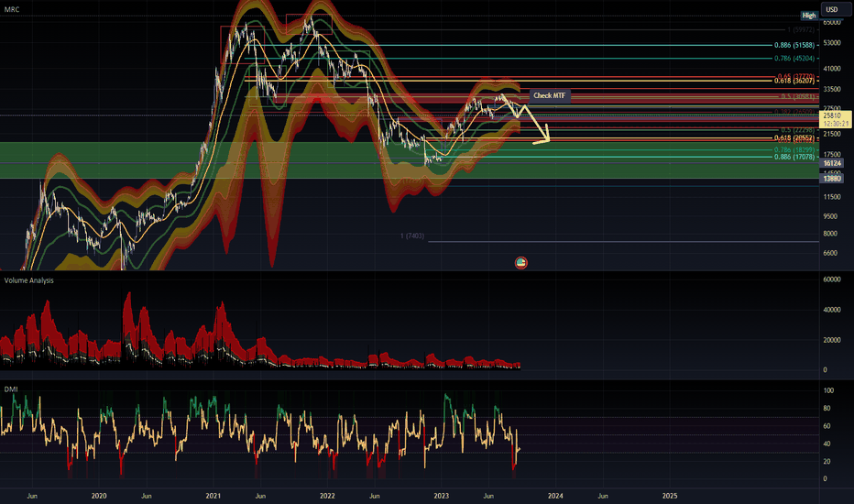Click the 9500 price scale value
The height and width of the screenshot is (504, 854).
tap(830, 216)
